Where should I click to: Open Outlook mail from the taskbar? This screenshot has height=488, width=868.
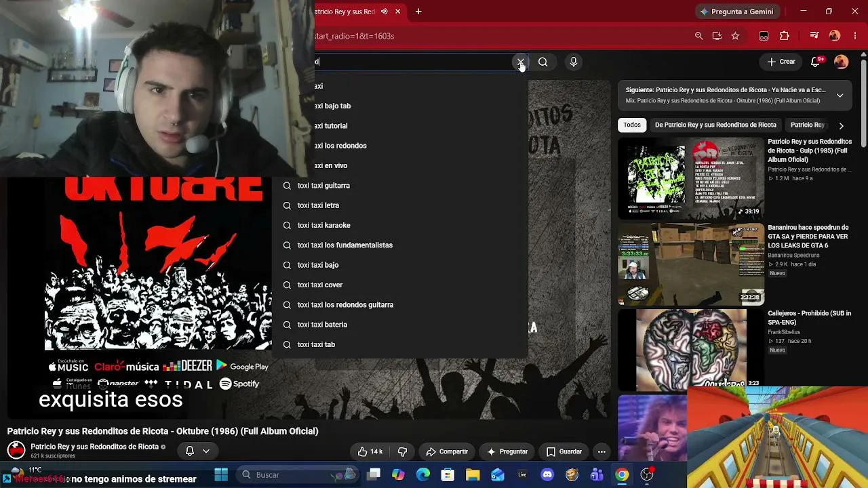498,474
